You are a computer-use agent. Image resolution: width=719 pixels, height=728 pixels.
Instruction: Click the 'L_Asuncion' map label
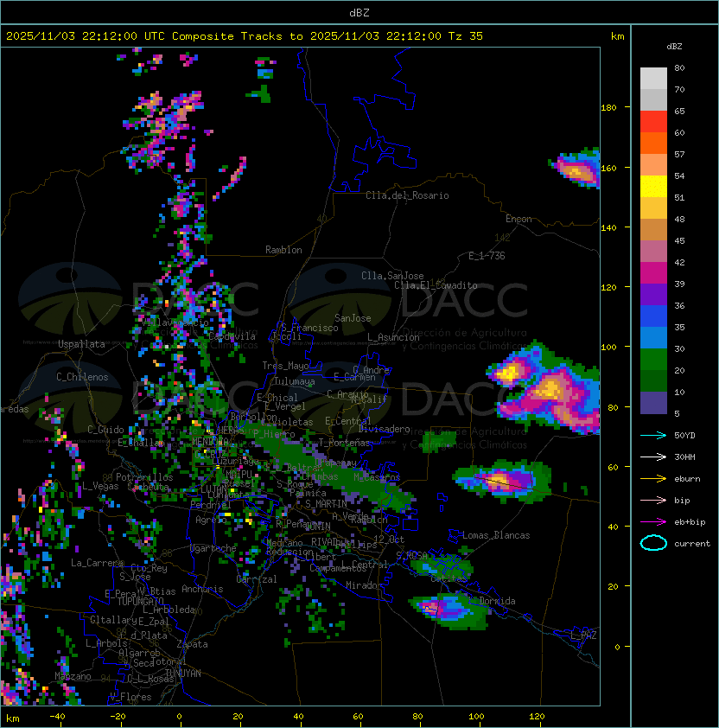click(393, 337)
